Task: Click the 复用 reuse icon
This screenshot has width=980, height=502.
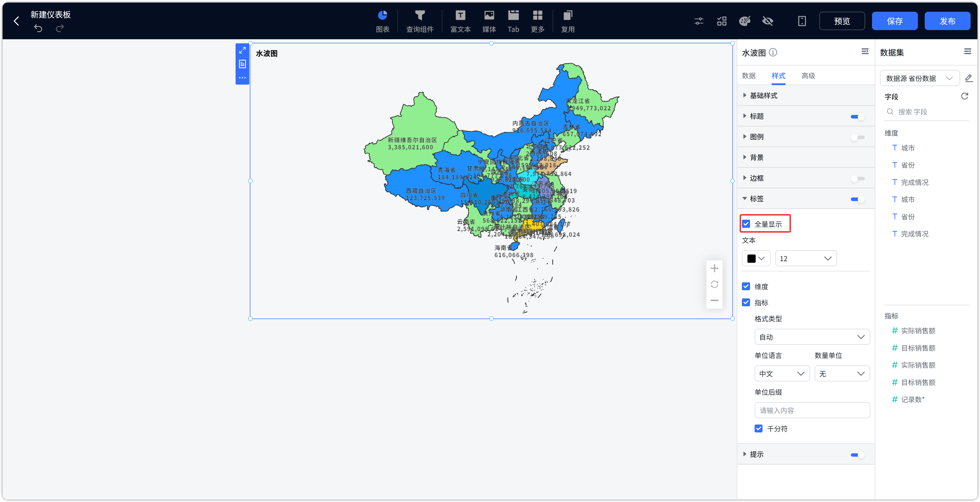Action: [x=568, y=21]
